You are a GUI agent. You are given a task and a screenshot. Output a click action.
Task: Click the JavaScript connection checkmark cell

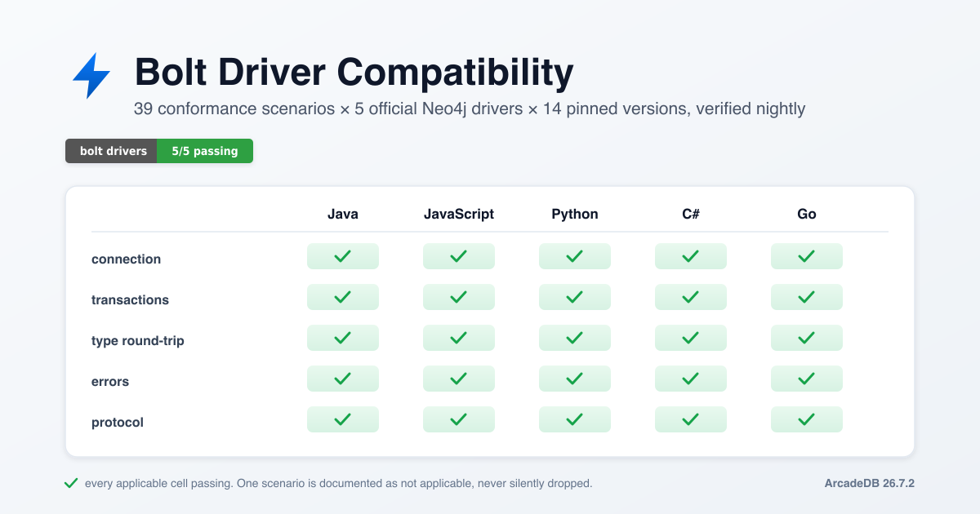point(459,256)
